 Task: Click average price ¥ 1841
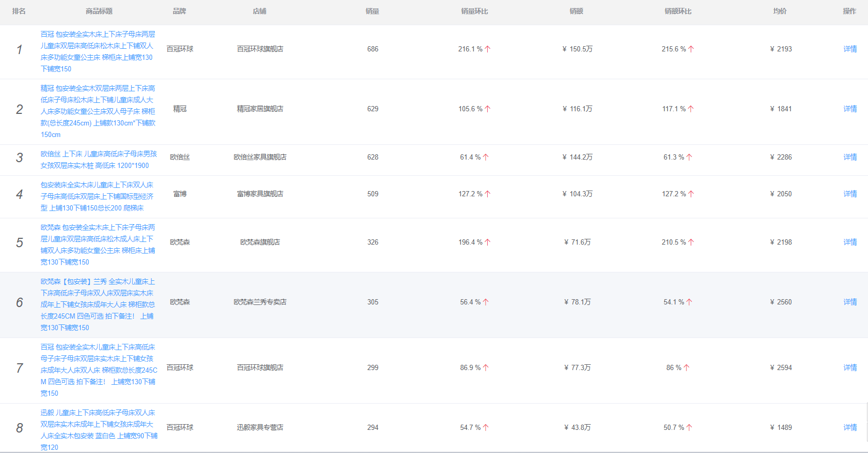pos(781,109)
